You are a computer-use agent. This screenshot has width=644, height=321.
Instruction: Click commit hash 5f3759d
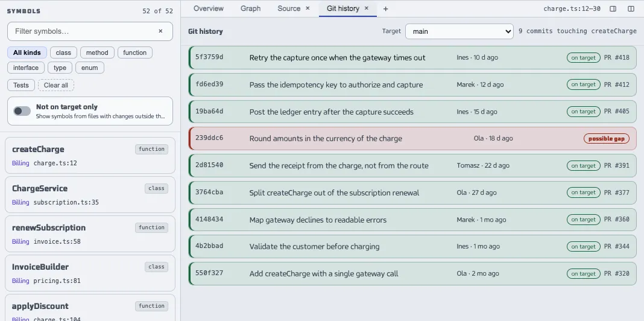[x=209, y=57]
